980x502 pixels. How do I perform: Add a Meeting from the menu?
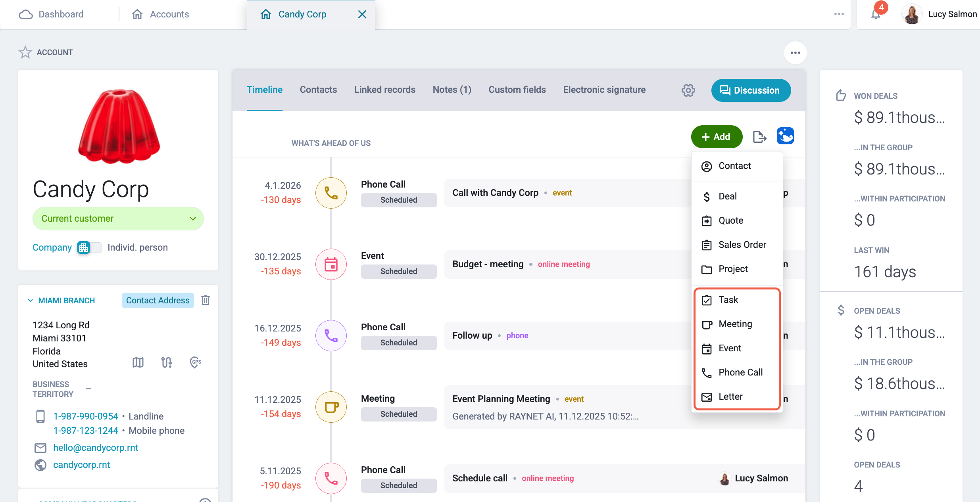pyautogui.click(x=737, y=324)
